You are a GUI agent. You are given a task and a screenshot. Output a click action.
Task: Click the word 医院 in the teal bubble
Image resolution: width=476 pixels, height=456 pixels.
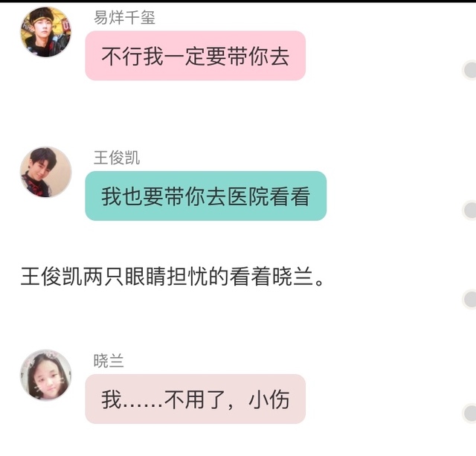click(248, 196)
